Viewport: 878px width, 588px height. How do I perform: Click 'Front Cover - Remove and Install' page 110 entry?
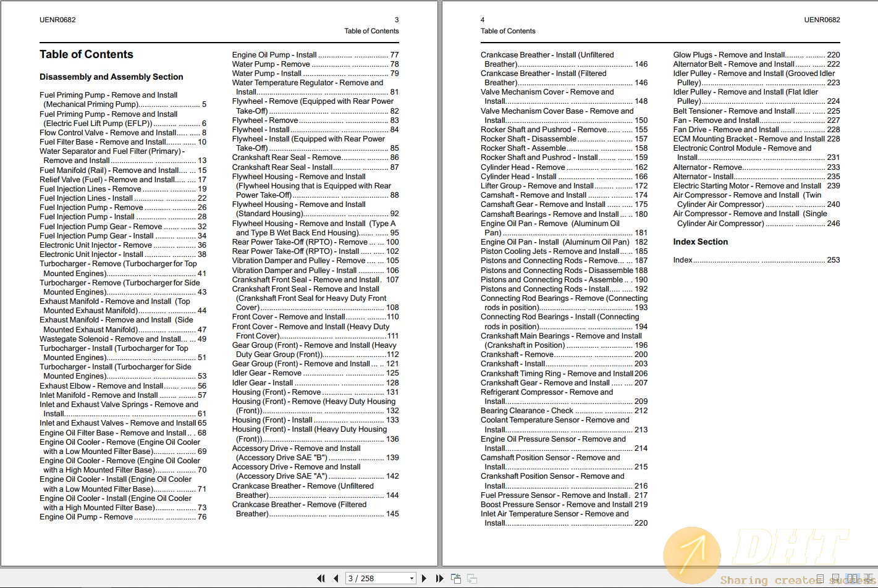[x=315, y=317]
